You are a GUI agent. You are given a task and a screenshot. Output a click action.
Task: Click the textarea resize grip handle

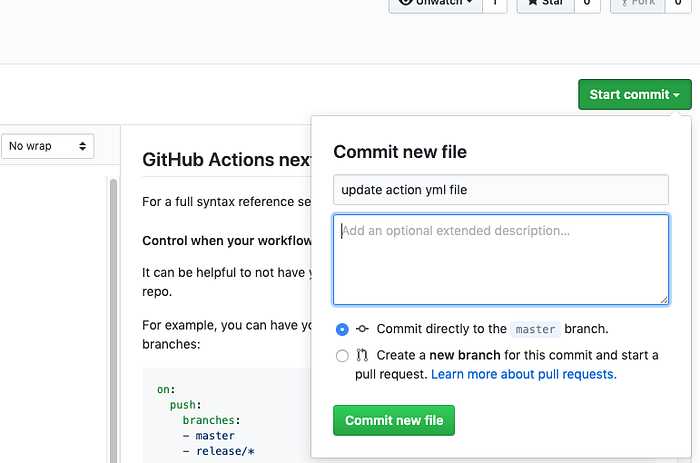(664, 300)
